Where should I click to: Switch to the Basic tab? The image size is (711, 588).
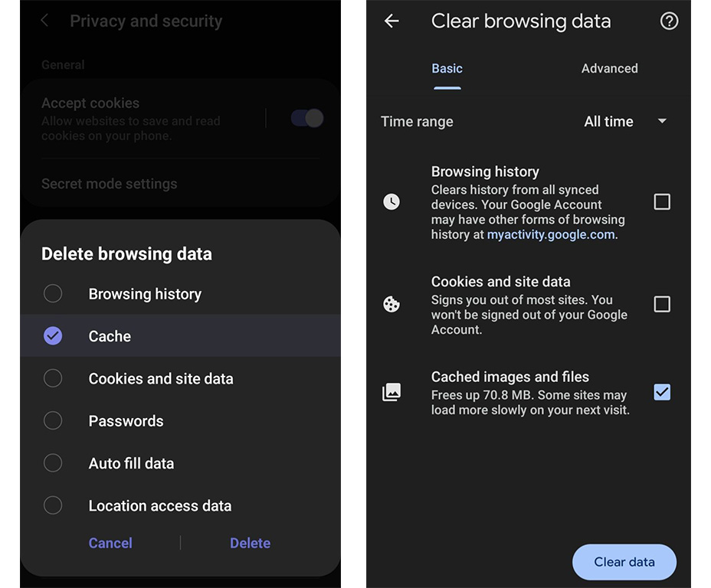coord(447,68)
